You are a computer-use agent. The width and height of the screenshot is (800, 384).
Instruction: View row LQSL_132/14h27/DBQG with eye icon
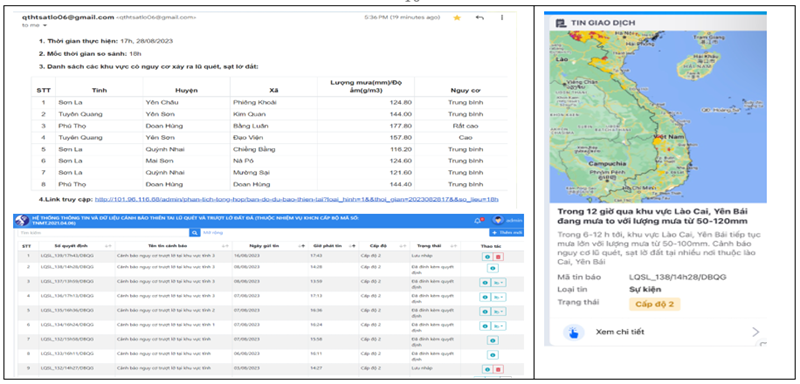click(x=487, y=369)
